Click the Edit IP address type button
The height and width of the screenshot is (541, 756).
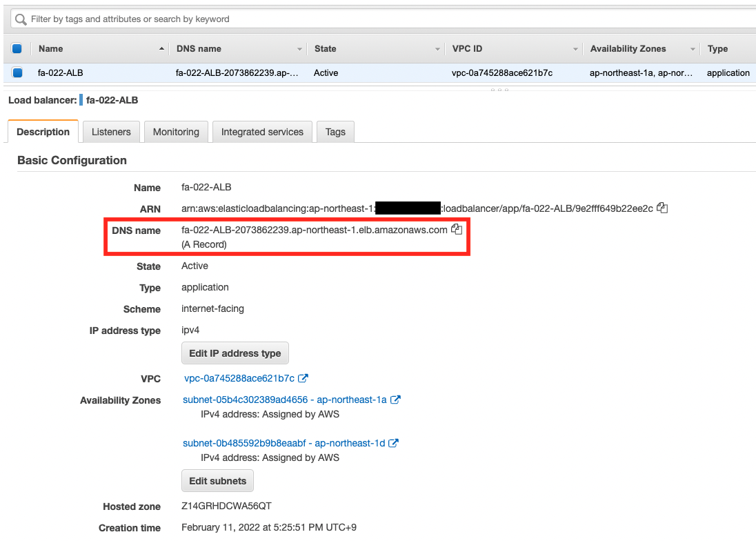[x=235, y=353]
